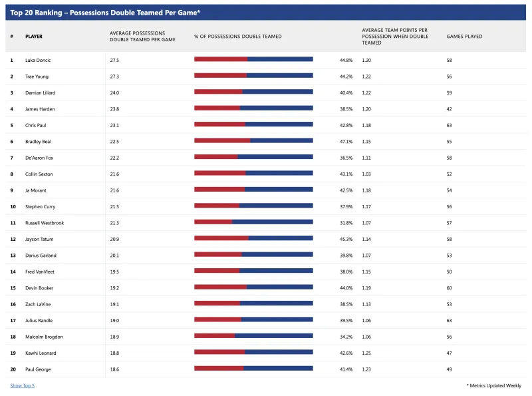Click the Games Played column header

464,37
